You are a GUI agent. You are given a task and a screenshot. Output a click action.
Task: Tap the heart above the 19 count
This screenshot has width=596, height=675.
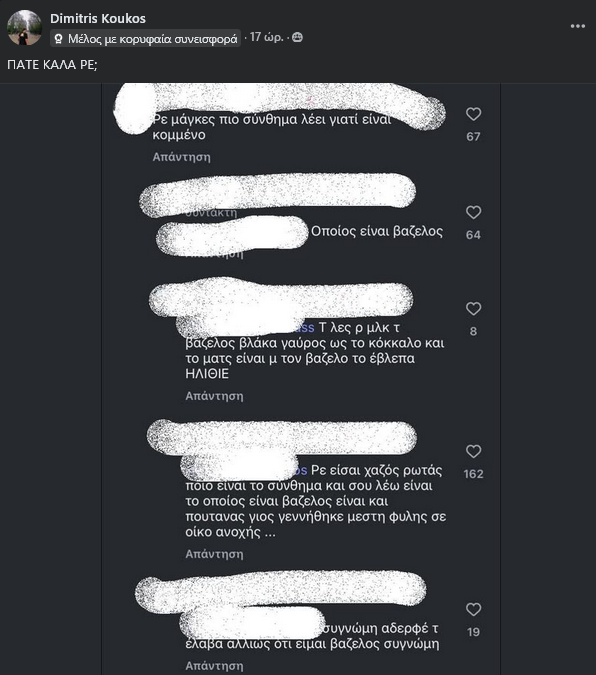(473, 609)
